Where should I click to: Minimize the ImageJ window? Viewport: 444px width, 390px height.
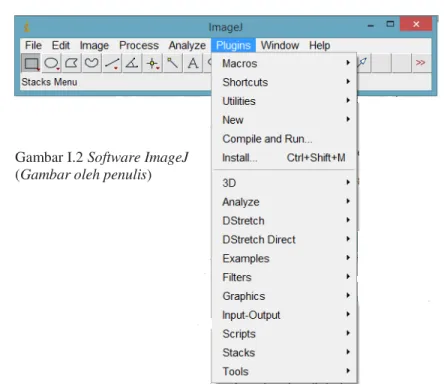click(371, 25)
